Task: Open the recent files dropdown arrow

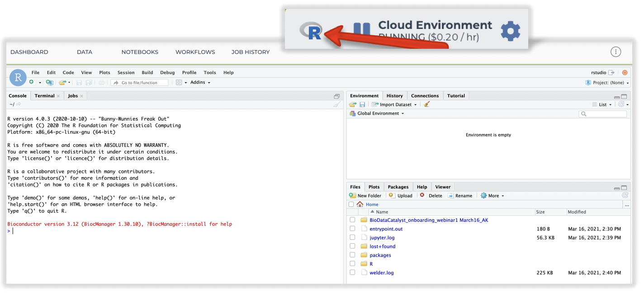Action: click(x=69, y=83)
